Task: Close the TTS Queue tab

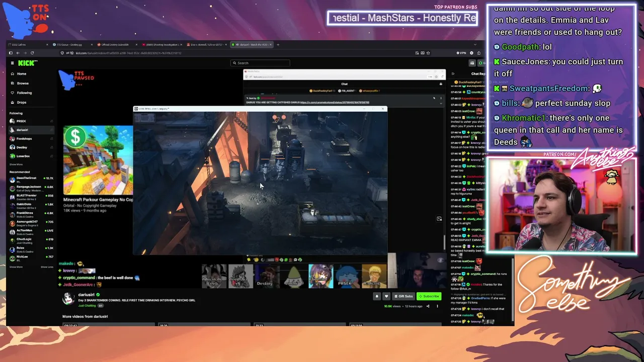Action: (x=92, y=45)
